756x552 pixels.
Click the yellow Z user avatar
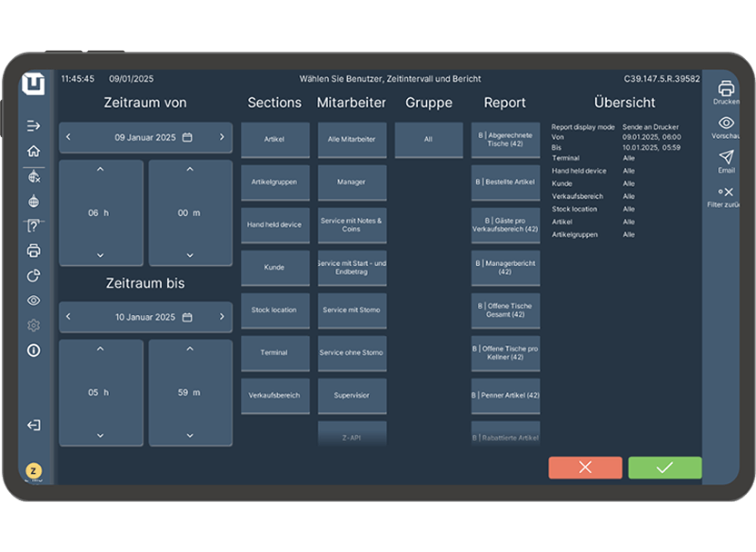(34, 470)
